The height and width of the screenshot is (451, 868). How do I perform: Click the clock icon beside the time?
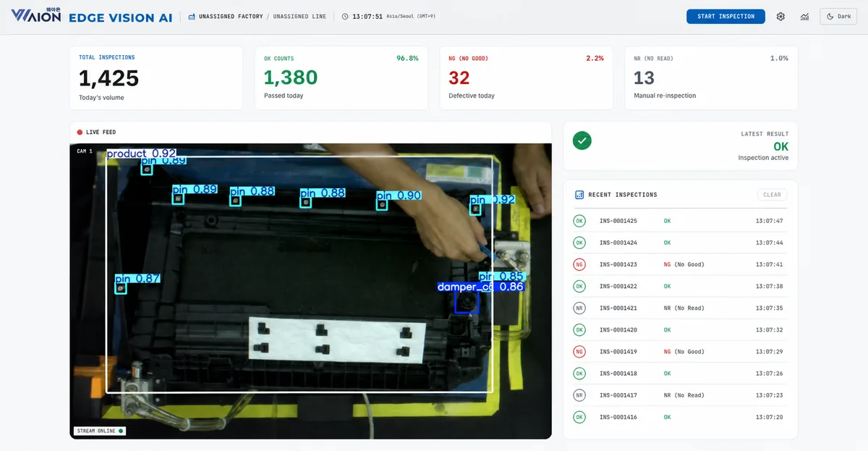point(345,16)
